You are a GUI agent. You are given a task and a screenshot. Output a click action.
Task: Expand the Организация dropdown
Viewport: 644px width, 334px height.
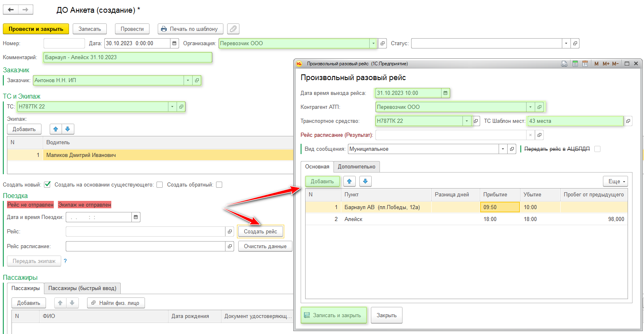tap(373, 43)
